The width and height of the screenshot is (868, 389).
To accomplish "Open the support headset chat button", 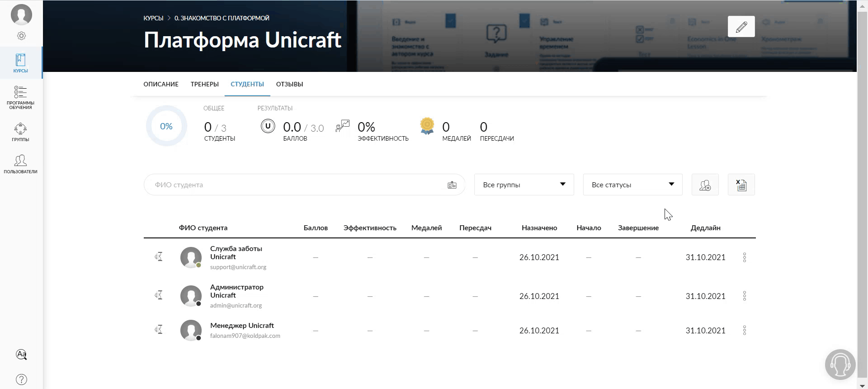I will click(x=840, y=364).
